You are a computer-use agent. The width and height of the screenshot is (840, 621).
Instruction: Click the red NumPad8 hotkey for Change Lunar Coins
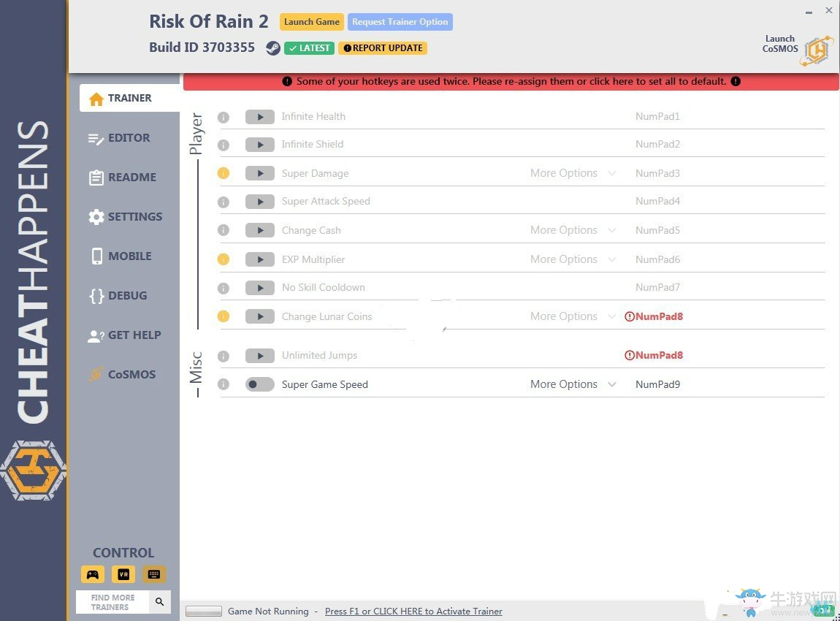tap(654, 316)
